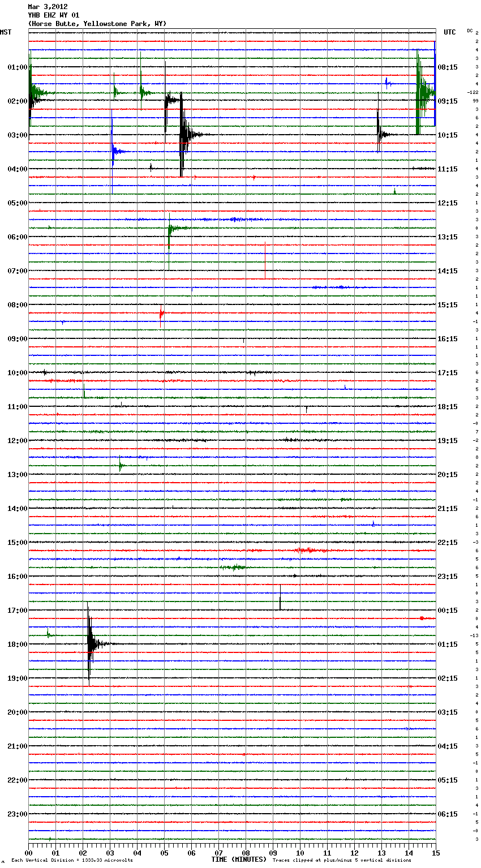The image size is (481, 868).
Task: Click the '05:00' MST time label
Action: point(18,203)
